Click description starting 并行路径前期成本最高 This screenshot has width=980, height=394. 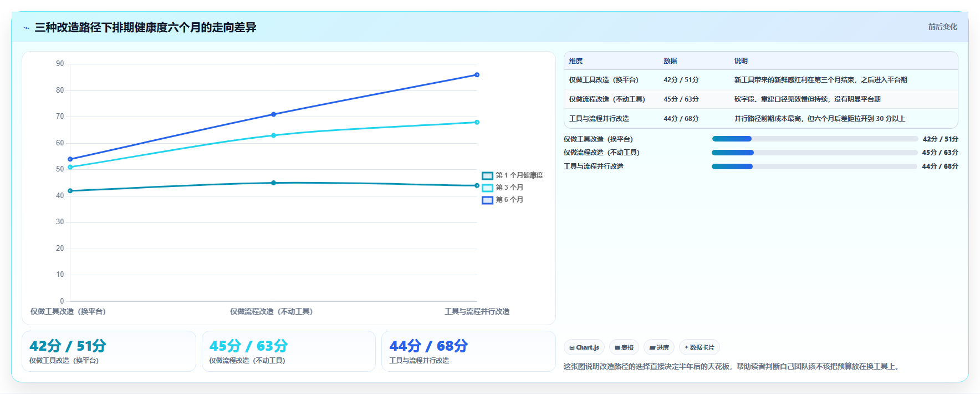click(x=820, y=119)
